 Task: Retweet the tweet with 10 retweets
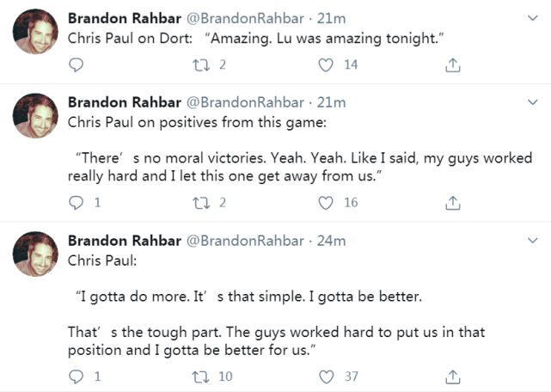tap(201, 377)
